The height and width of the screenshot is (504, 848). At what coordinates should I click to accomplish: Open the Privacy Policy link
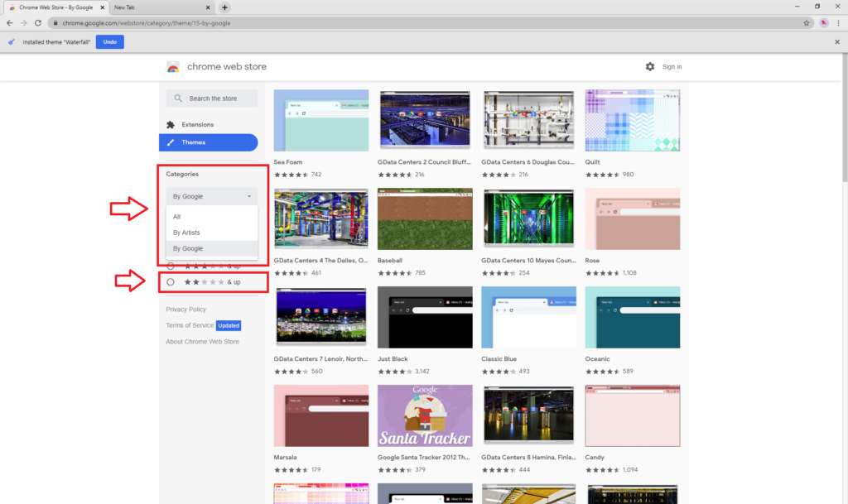[x=186, y=309]
